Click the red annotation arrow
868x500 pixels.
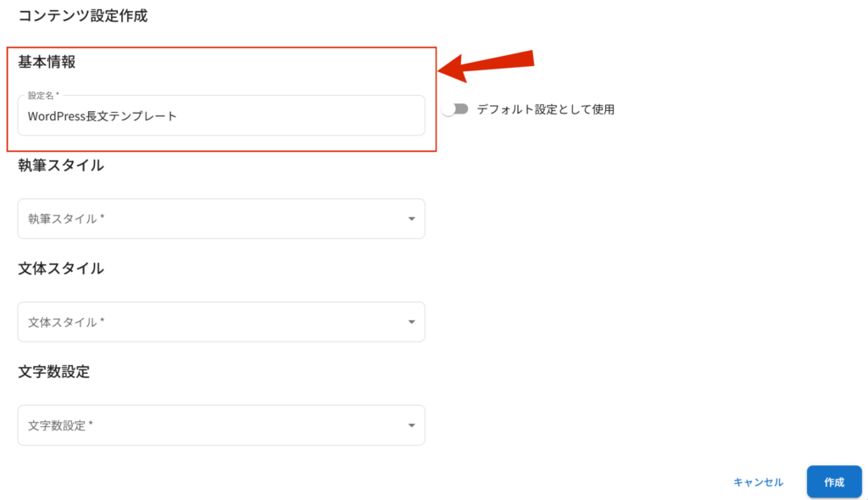(x=486, y=64)
